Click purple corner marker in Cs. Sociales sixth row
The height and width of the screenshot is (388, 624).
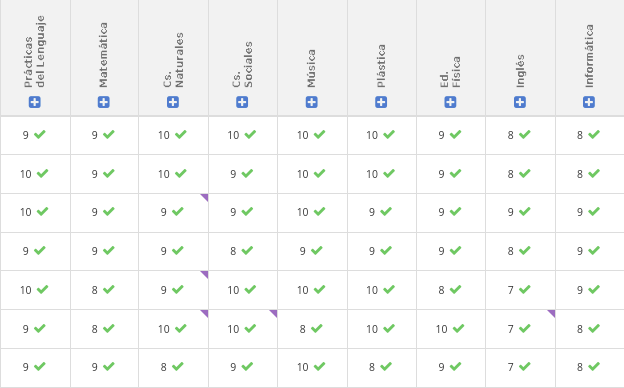(274, 313)
